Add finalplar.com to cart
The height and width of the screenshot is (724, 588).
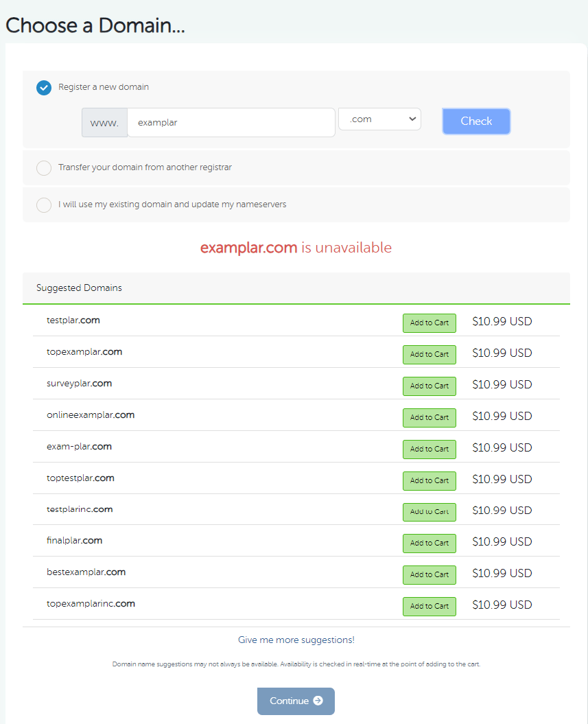point(429,543)
